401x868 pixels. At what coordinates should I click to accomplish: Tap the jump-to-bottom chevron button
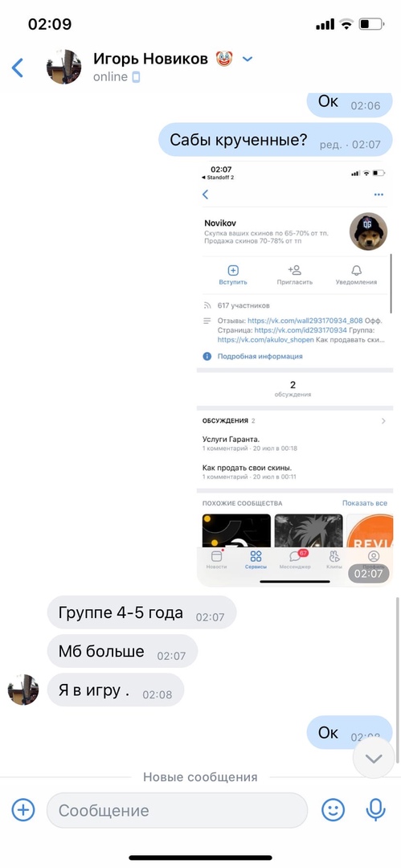click(374, 759)
